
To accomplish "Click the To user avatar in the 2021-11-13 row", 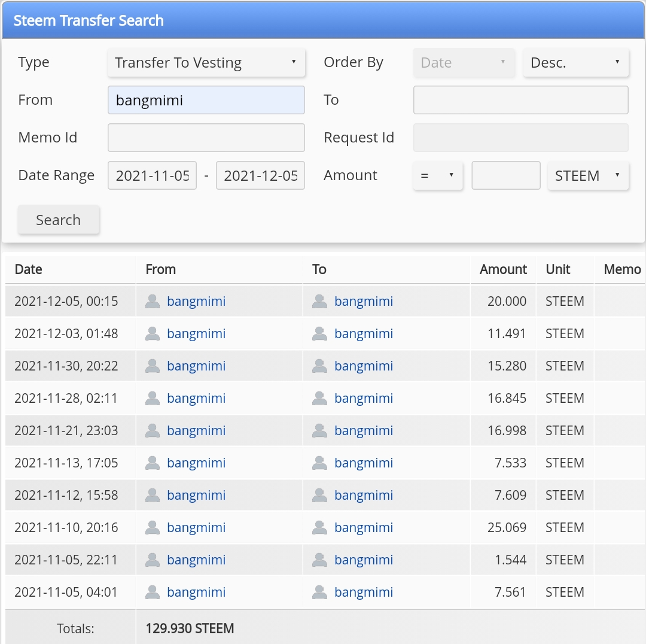I will (x=319, y=463).
